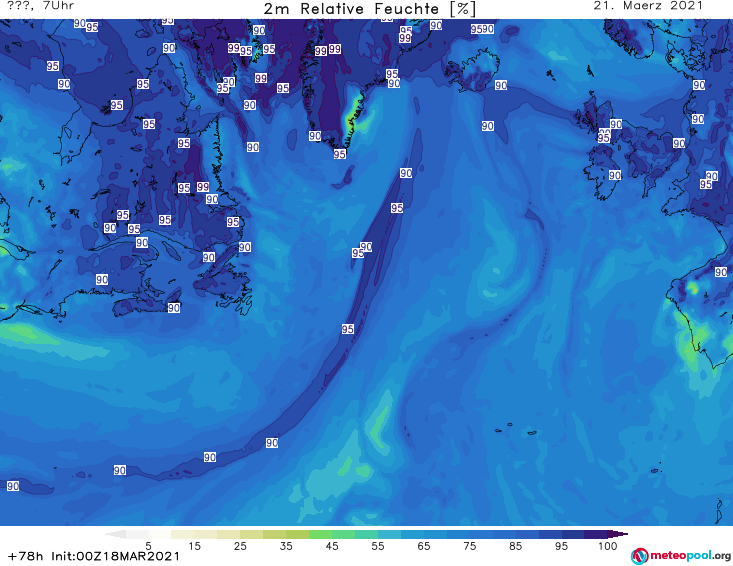The width and height of the screenshot is (733, 566).
Task: Click the '95' value on the colorbar scale
Action: [561, 546]
